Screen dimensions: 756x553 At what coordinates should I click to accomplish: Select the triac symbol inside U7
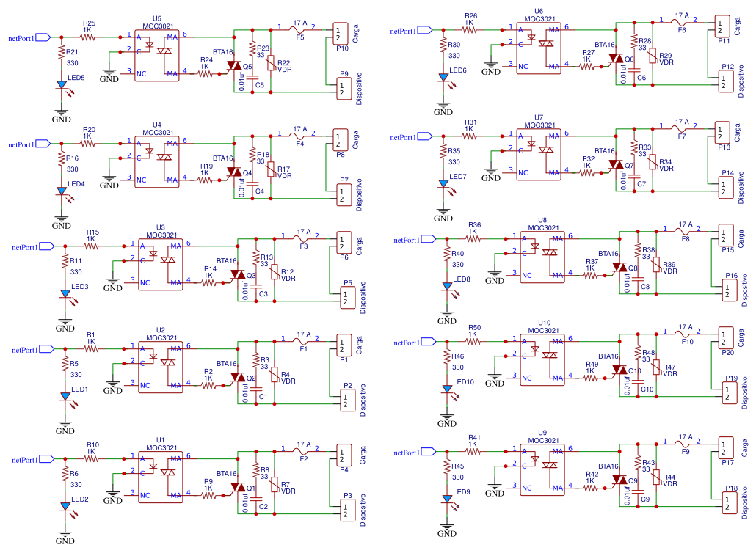[547, 149]
